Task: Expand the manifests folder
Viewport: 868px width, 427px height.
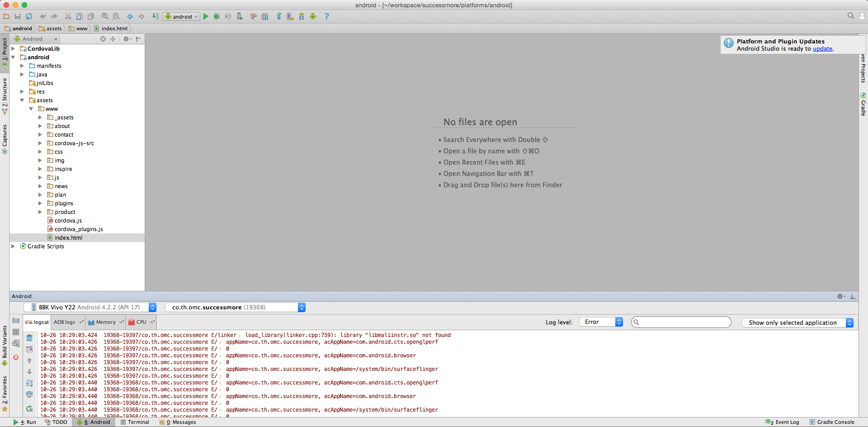Action: (22, 66)
